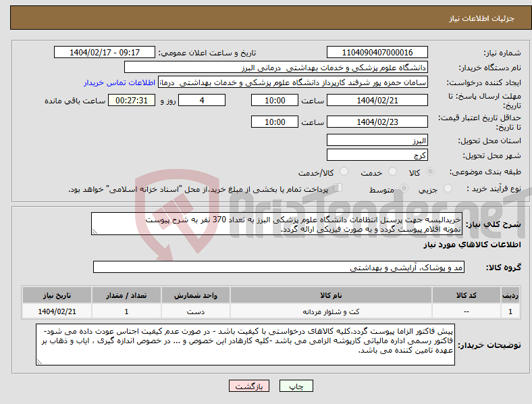
Task: Click the response deadline hour 10:00 field
Action: (275, 100)
